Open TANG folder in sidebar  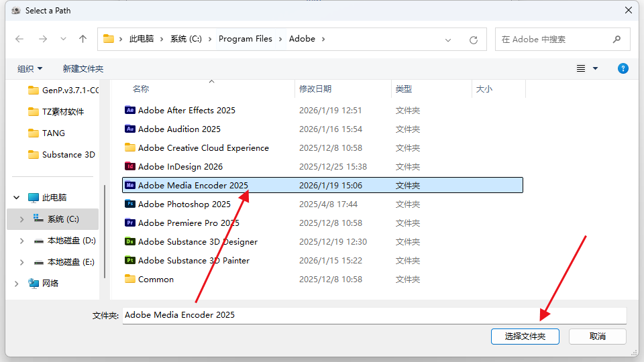(46, 133)
